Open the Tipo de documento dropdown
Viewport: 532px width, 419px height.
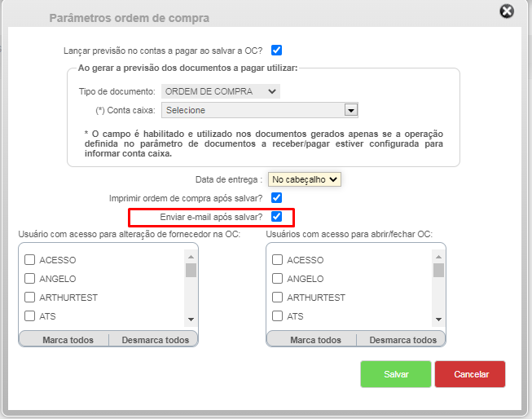pyautogui.click(x=221, y=91)
